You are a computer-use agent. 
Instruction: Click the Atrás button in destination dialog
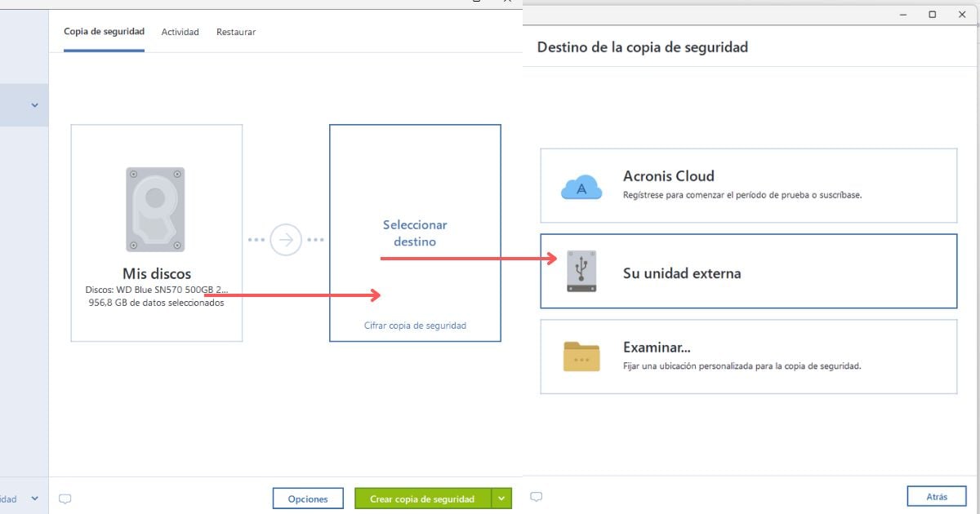tap(937, 496)
